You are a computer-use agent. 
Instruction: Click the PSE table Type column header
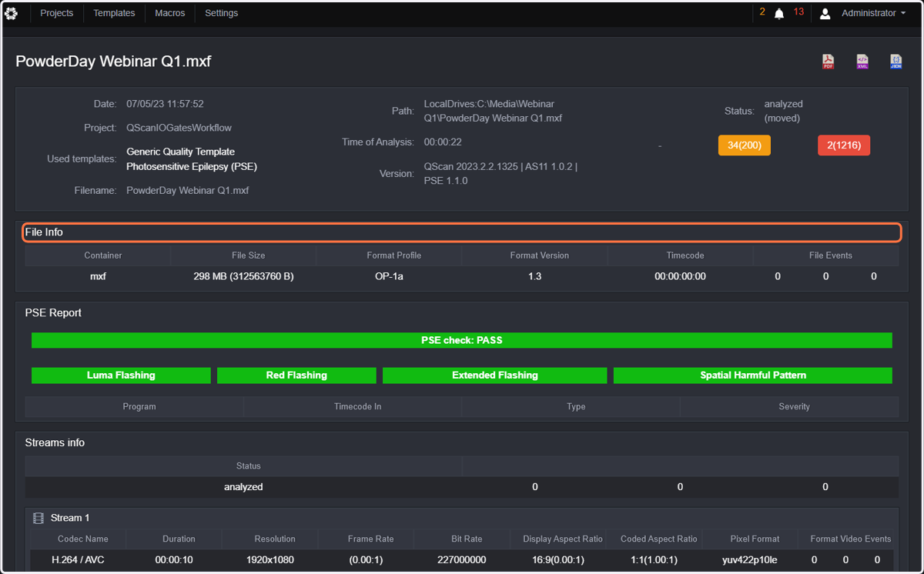[576, 406]
